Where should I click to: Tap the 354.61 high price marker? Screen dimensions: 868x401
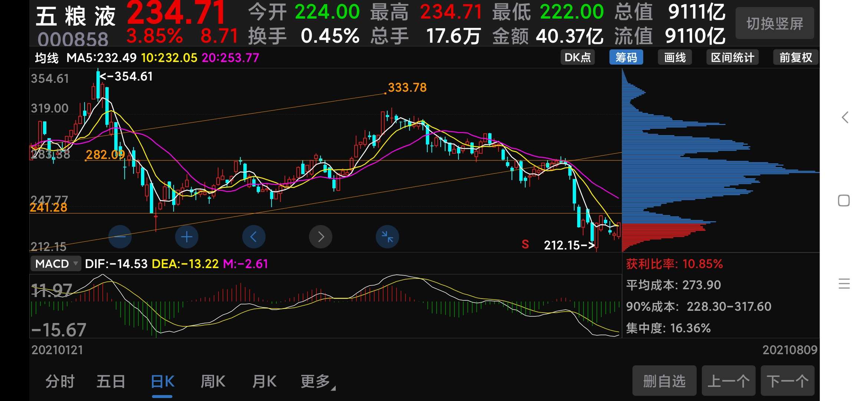coord(126,76)
